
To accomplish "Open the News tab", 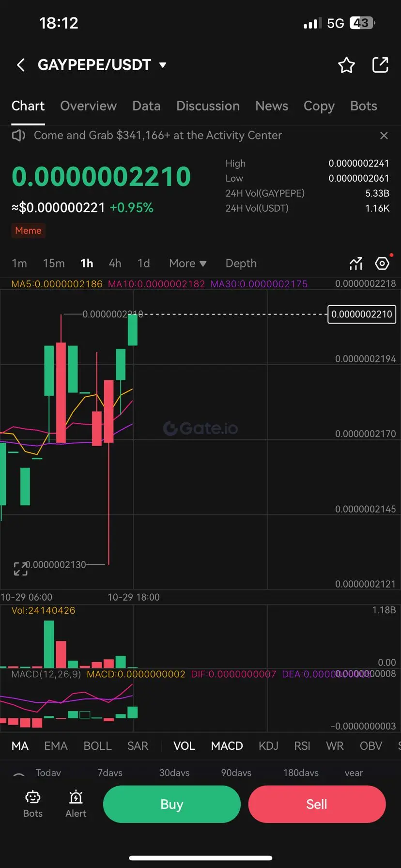I will [x=272, y=106].
